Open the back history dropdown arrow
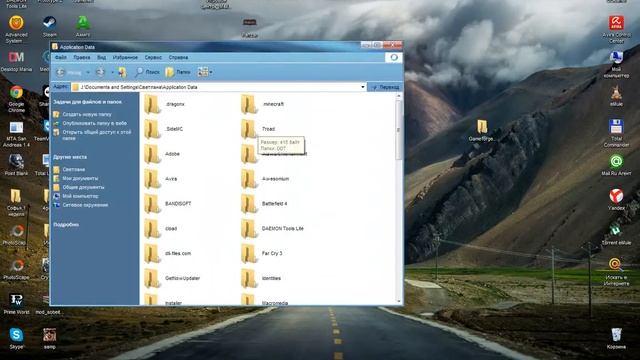 pos(88,73)
